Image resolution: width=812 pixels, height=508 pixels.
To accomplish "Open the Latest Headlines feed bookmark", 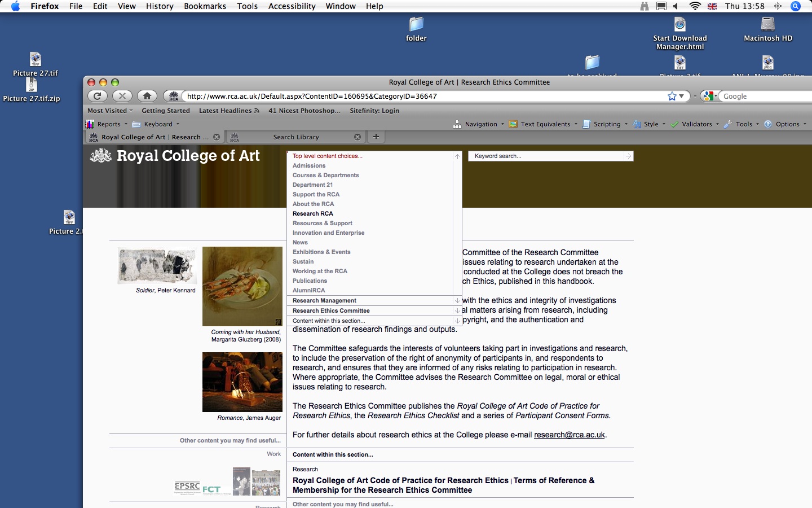I will [229, 111].
